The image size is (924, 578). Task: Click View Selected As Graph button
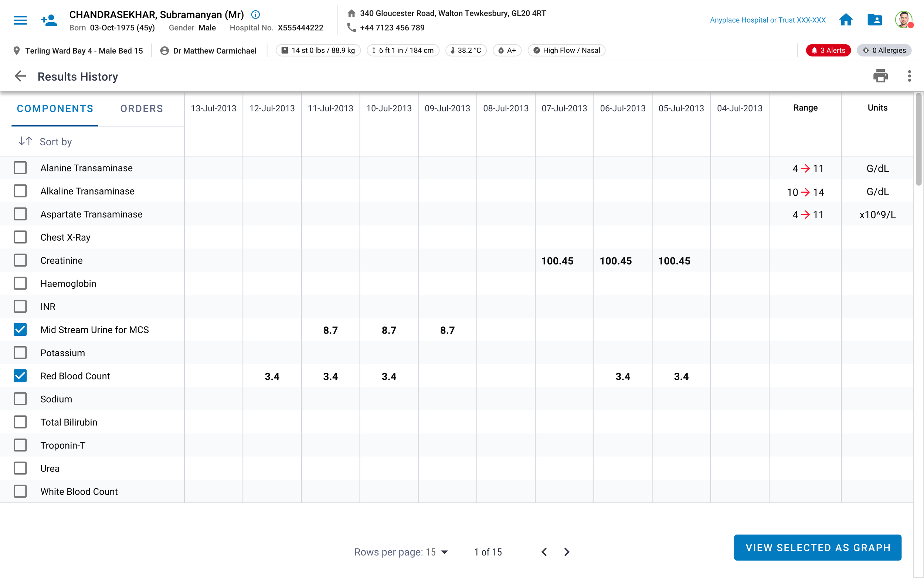(x=818, y=547)
